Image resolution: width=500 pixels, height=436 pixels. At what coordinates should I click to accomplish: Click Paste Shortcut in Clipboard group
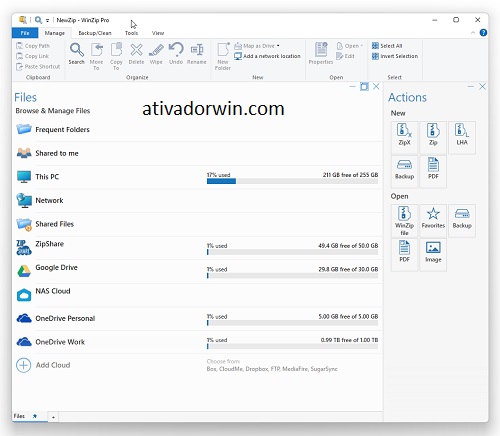point(38,66)
